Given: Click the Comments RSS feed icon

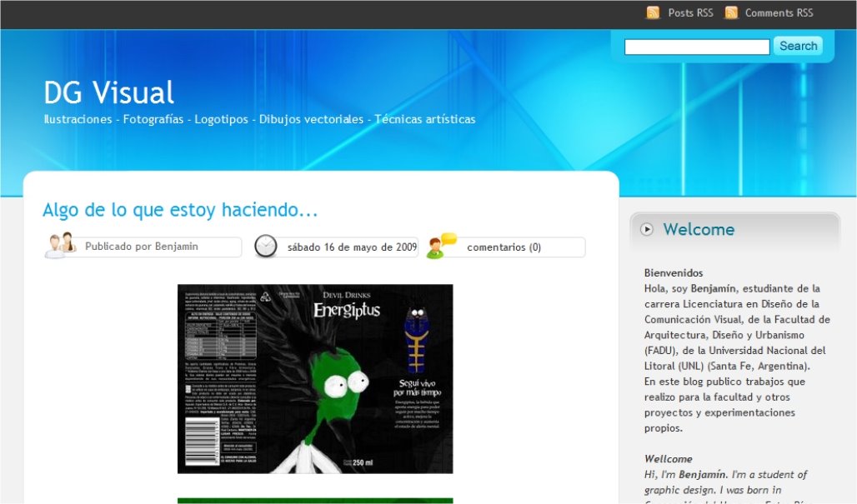Looking at the screenshot, I should pos(731,12).
